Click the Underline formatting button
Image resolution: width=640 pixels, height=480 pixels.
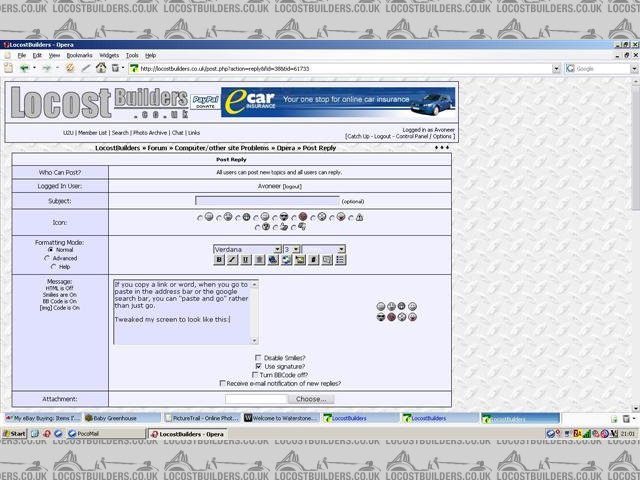[x=246, y=260]
